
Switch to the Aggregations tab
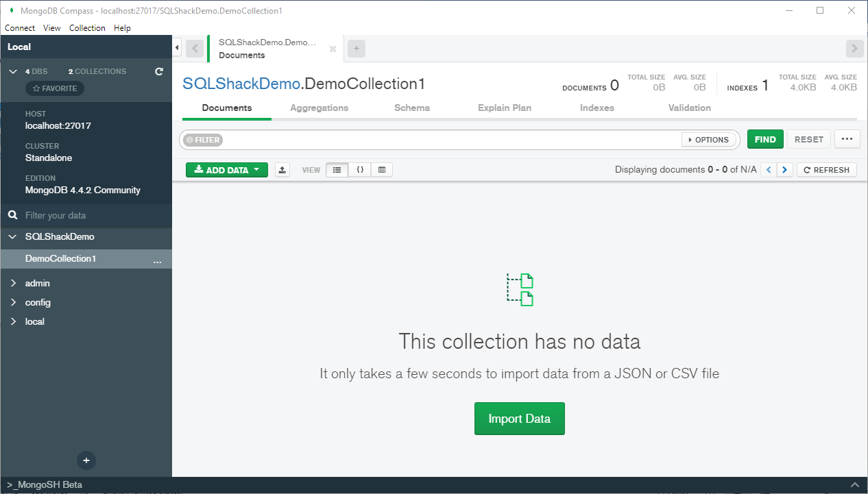(x=319, y=108)
